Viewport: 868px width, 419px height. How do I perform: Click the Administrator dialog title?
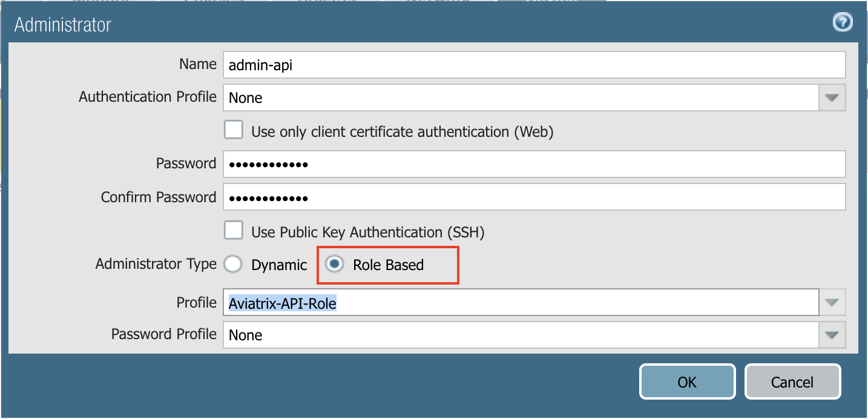(x=63, y=25)
